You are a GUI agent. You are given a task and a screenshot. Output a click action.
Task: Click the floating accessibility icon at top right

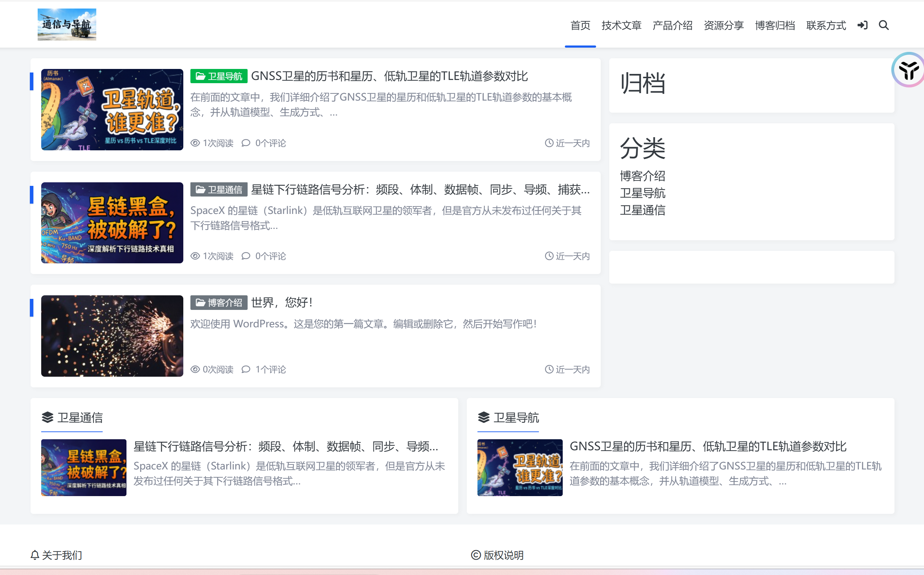click(908, 70)
